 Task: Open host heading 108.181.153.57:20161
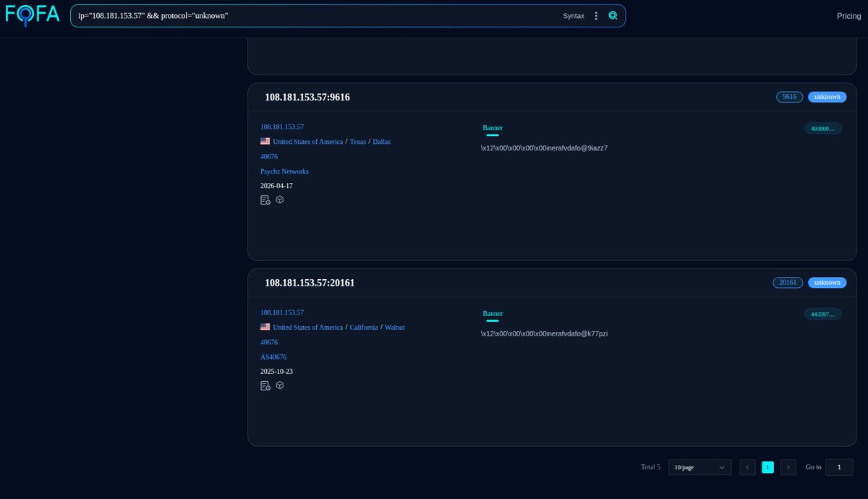coord(310,283)
